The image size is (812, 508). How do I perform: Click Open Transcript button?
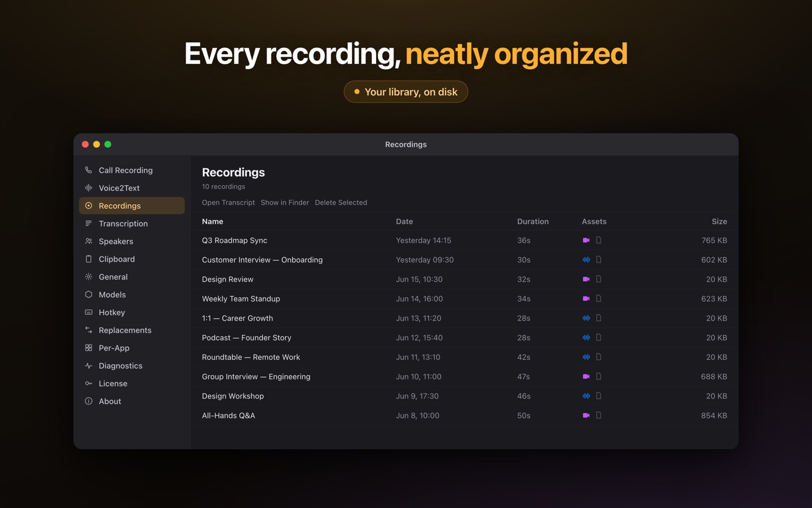point(228,203)
